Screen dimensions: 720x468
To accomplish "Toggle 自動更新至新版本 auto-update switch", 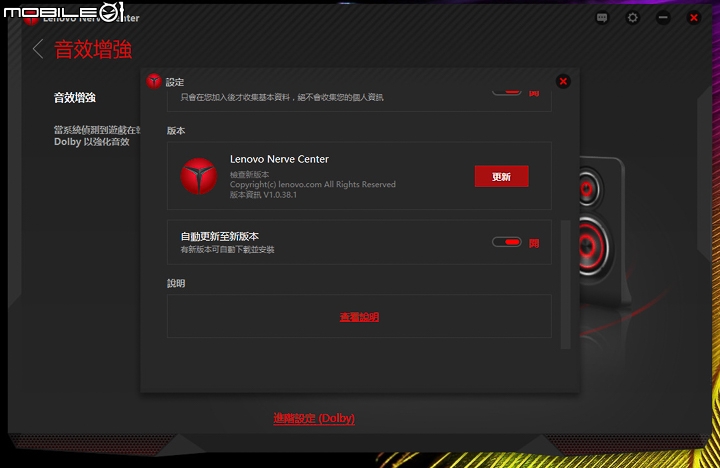I will pos(507,242).
